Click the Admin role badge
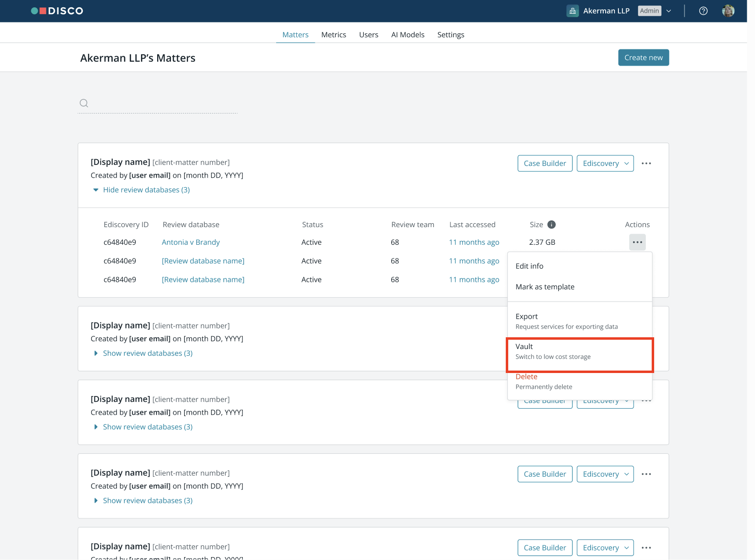The width and height of the screenshot is (755, 560). click(649, 11)
